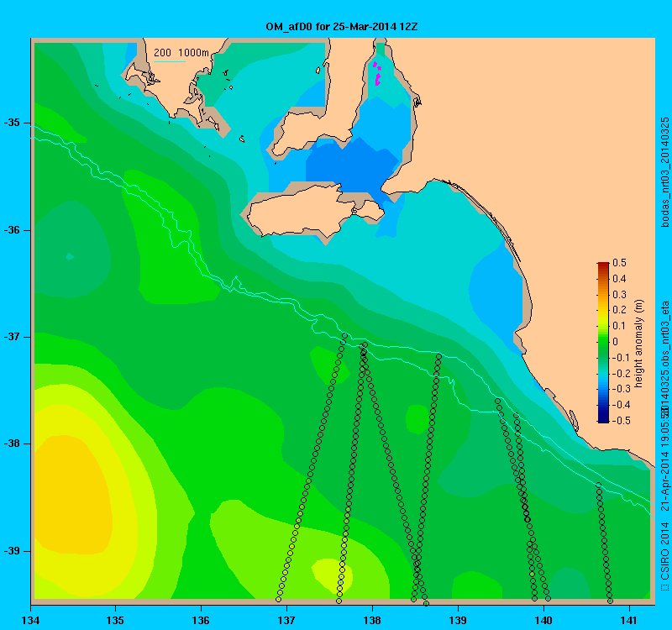Image resolution: width=672 pixels, height=630 pixels.
Task: Click the colorbar value 0.3
Action: (x=619, y=295)
